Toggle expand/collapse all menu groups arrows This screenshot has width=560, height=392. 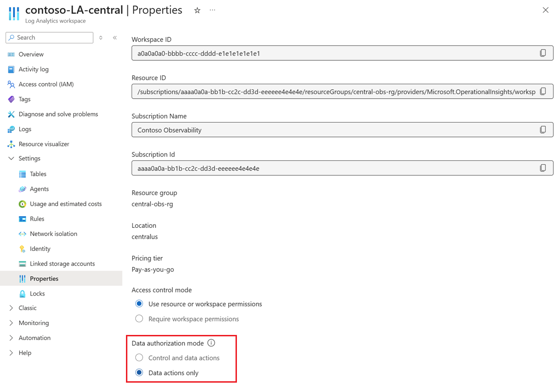tap(101, 37)
